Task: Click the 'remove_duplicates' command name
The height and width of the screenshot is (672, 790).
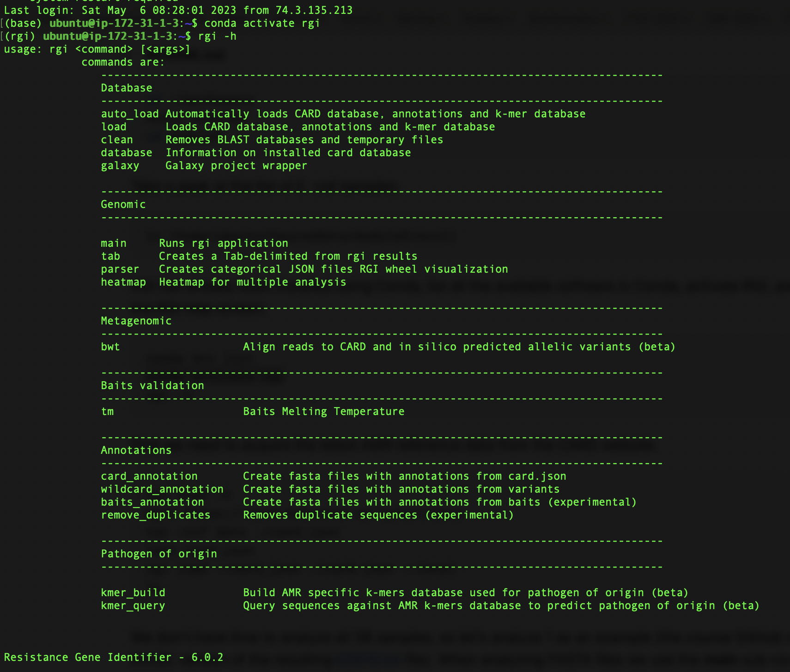Action: pos(156,515)
